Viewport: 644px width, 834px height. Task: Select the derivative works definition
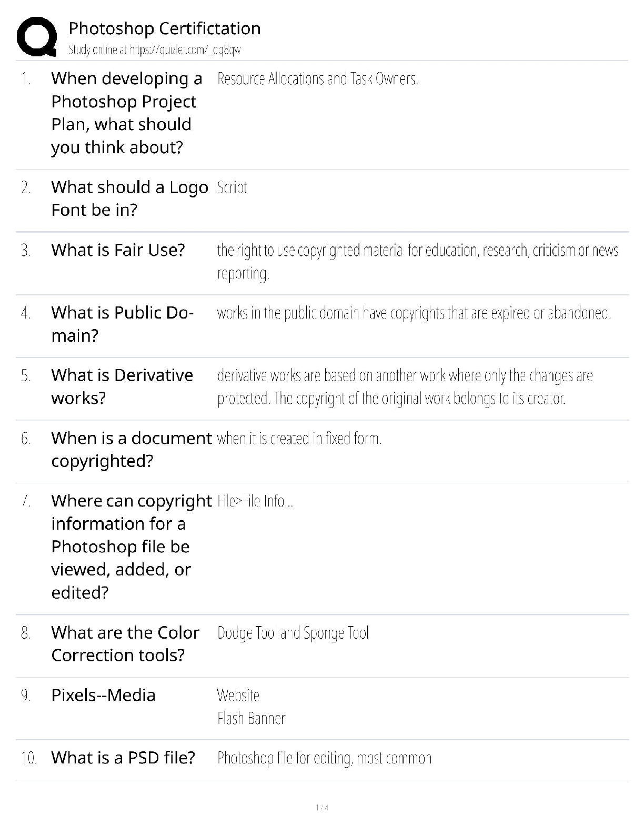[405, 387]
